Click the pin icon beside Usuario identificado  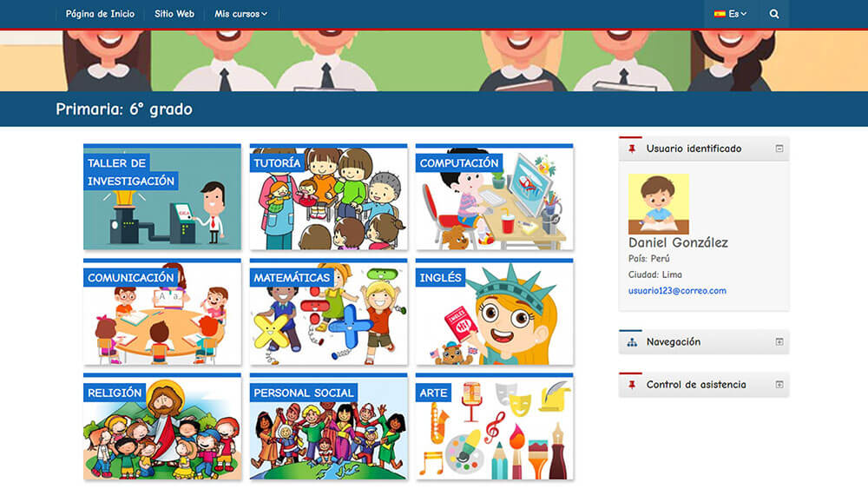(632, 149)
